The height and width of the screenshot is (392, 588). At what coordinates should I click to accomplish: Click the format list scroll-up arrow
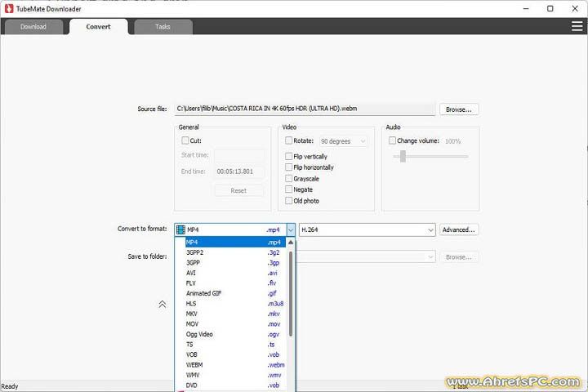[291, 243]
